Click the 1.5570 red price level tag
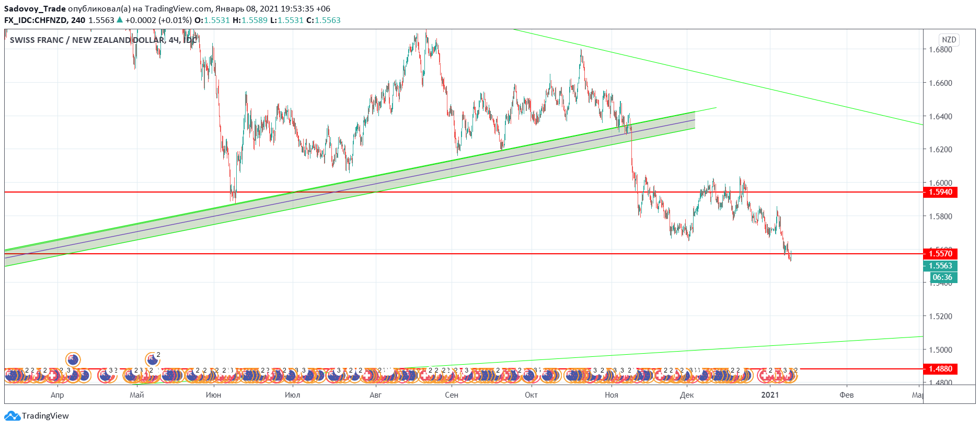 [x=940, y=254]
